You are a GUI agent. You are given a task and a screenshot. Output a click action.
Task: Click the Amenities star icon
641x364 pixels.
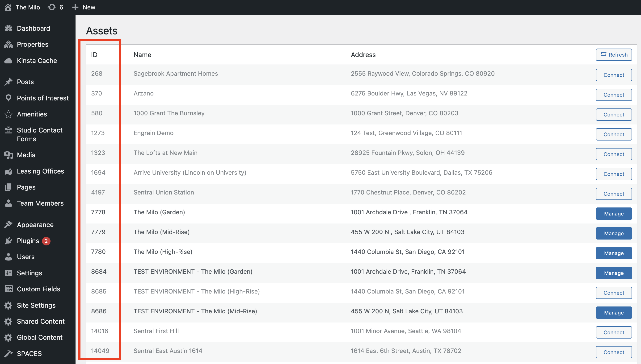click(x=8, y=114)
